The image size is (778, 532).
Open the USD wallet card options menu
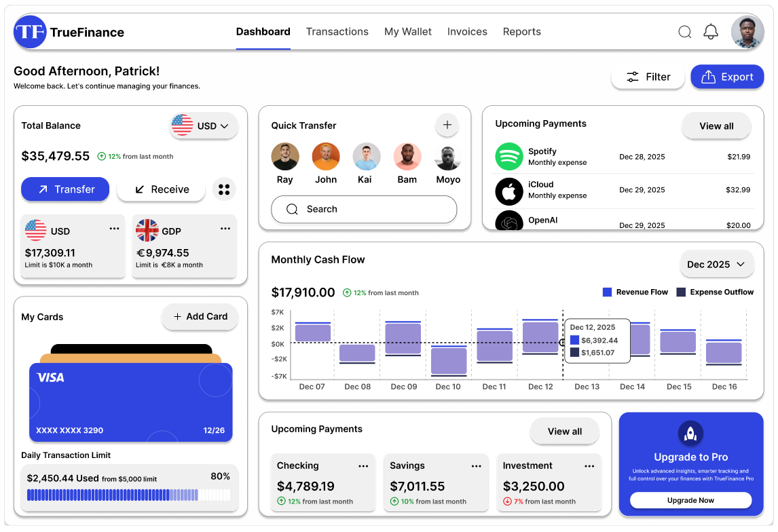pyautogui.click(x=115, y=229)
